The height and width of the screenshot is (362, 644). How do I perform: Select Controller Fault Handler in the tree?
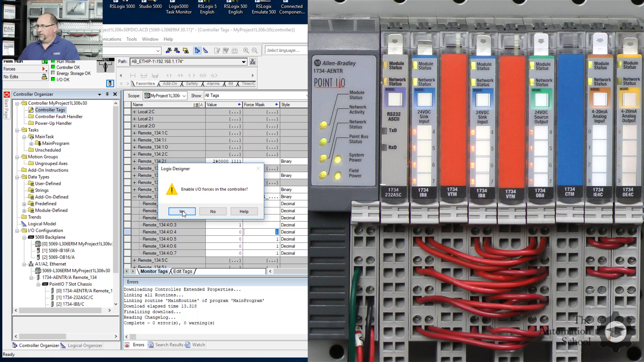pyautogui.click(x=59, y=117)
